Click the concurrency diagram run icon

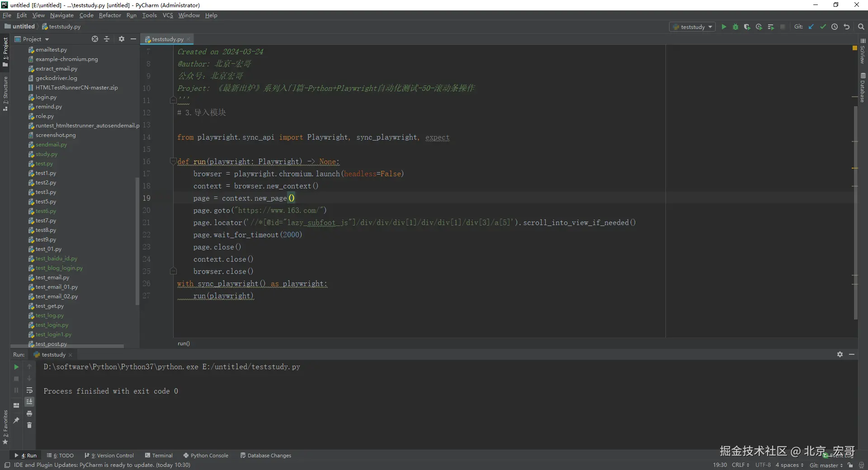771,27
